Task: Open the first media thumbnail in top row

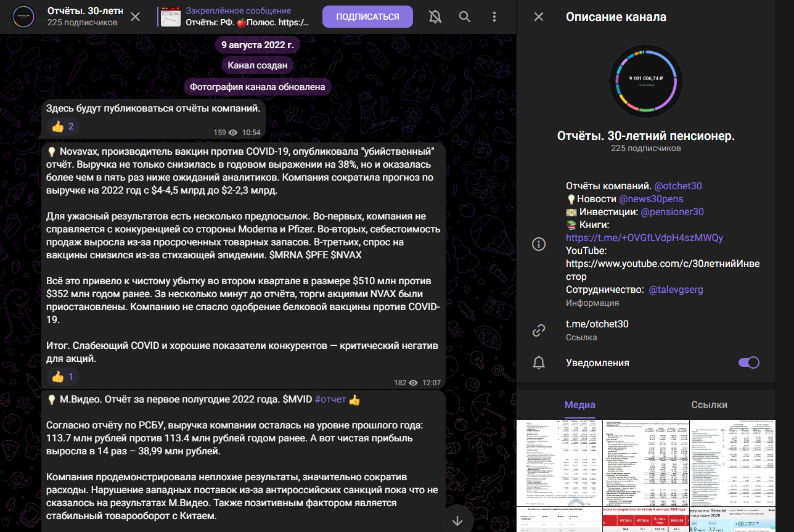Action: [559, 462]
